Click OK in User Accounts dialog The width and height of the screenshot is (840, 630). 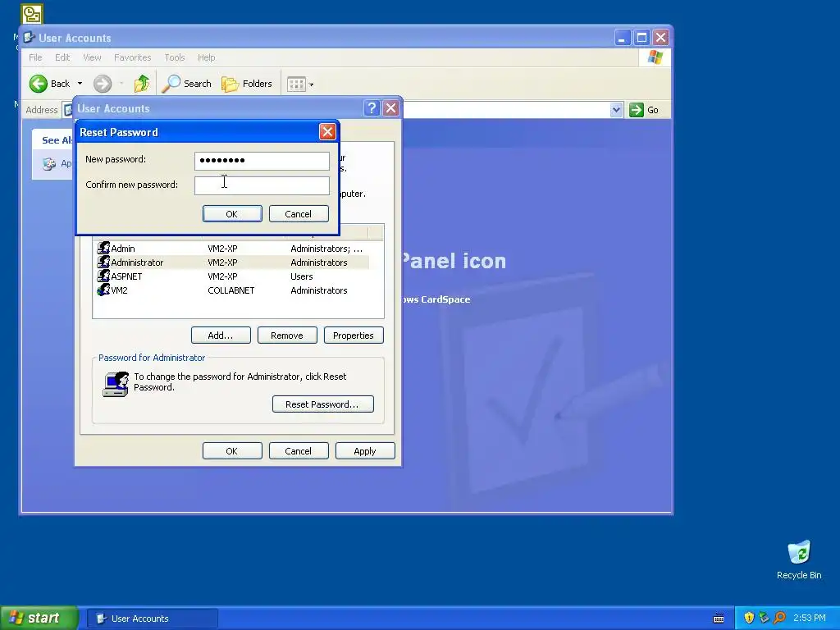232,451
